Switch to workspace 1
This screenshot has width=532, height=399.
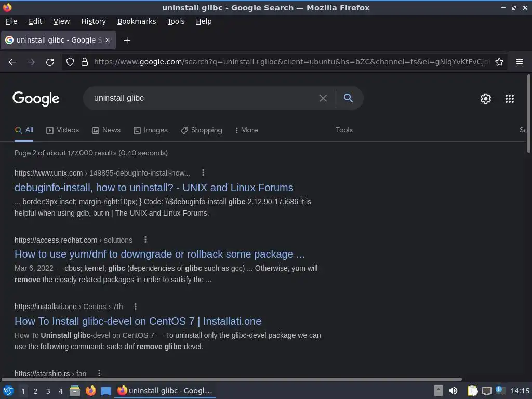(23, 391)
